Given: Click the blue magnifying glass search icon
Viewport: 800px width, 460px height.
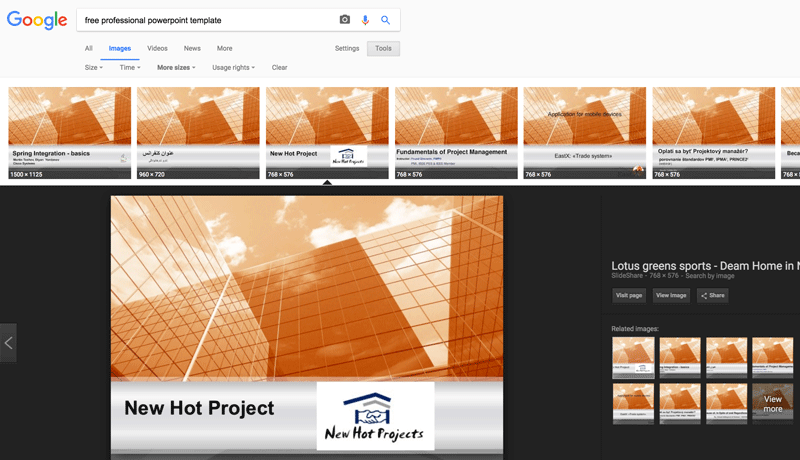Looking at the screenshot, I should pos(385,20).
